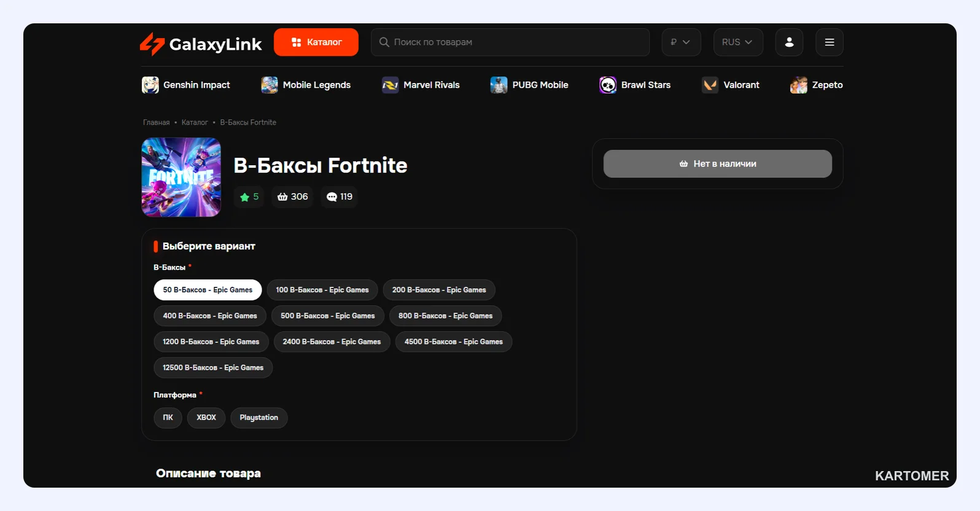The image size is (980, 511).
Task: Click the Zepeto game icon
Action: 799,85
